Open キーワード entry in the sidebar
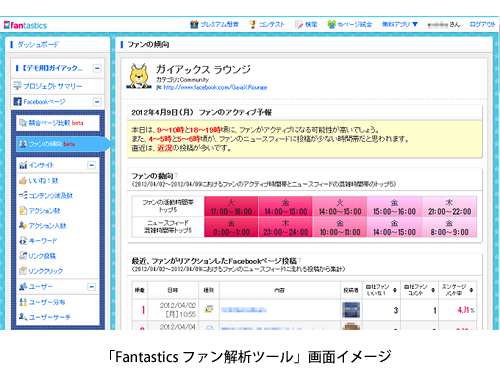 [38, 241]
